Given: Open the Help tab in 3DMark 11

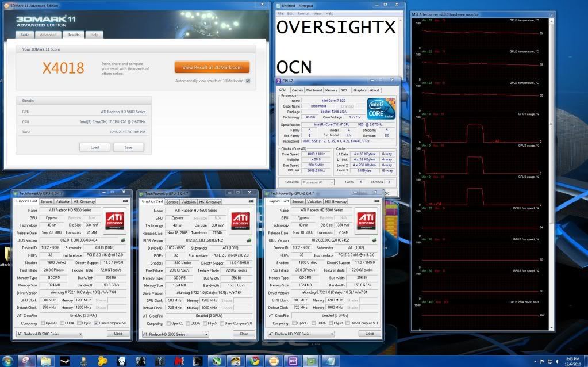Looking at the screenshot, I should click(94, 35).
